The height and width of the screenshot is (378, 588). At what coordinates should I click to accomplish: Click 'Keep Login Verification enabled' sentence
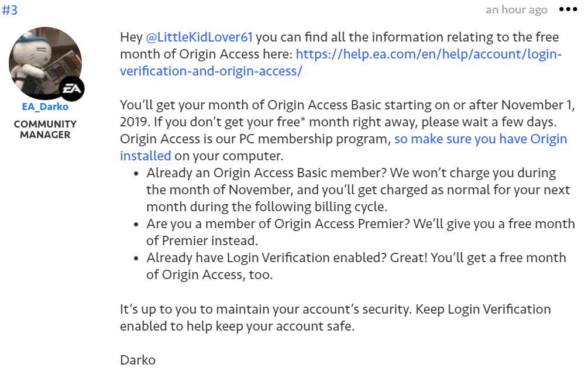[335, 318]
